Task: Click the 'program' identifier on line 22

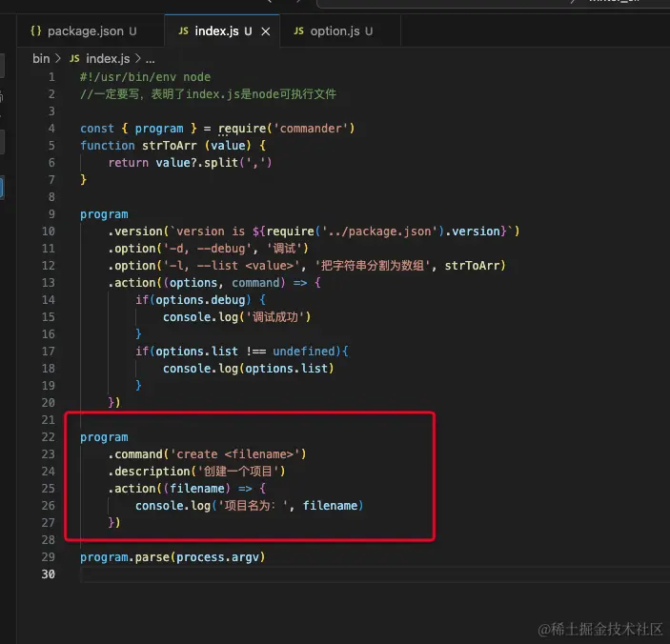Action: (x=104, y=437)
